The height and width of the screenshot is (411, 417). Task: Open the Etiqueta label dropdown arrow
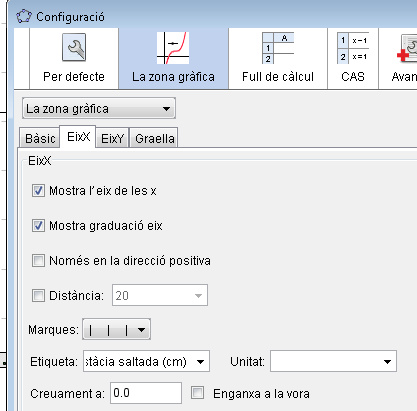point(200,361)
